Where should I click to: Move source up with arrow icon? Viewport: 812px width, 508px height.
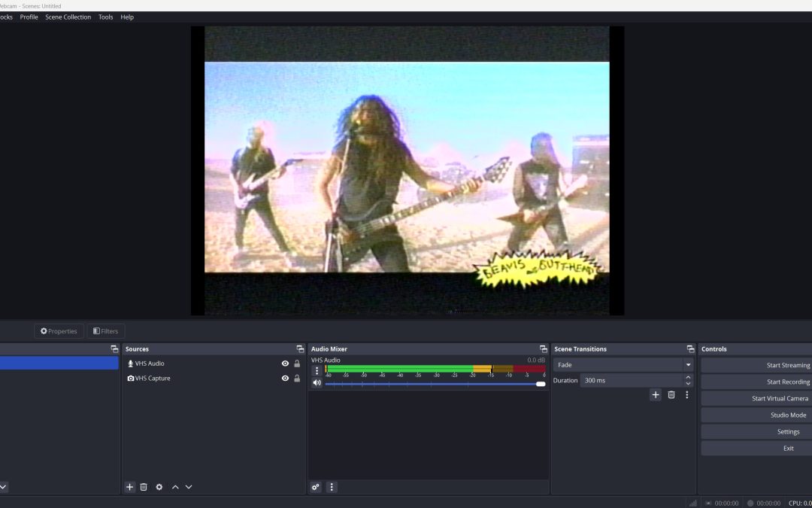point(175,487)
